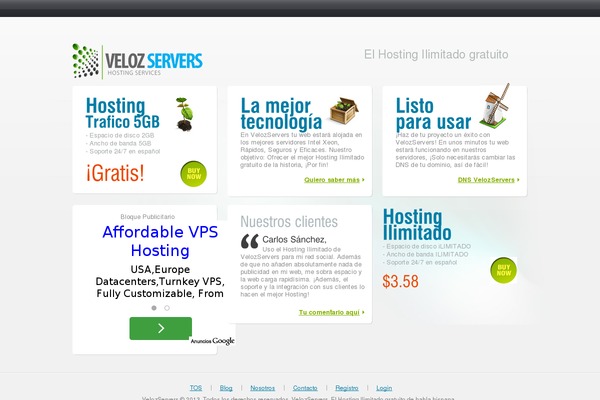
Task: Select the first ad carousel dot
Action: (x=154, y=308)
